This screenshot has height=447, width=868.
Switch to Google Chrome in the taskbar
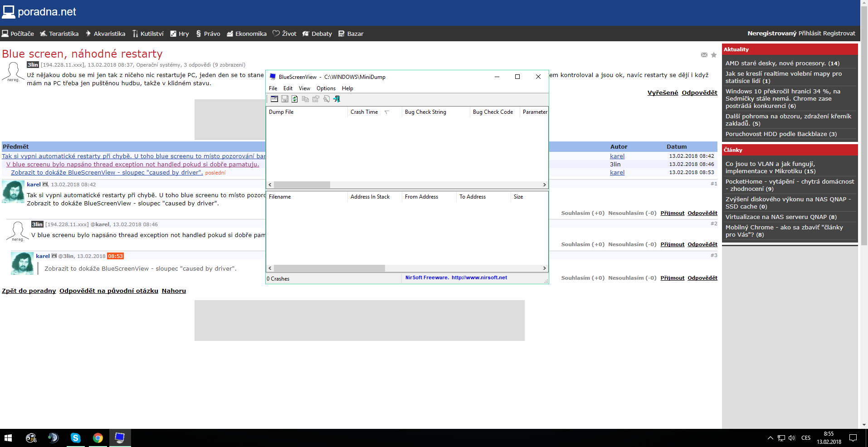[x=98, y=438]
